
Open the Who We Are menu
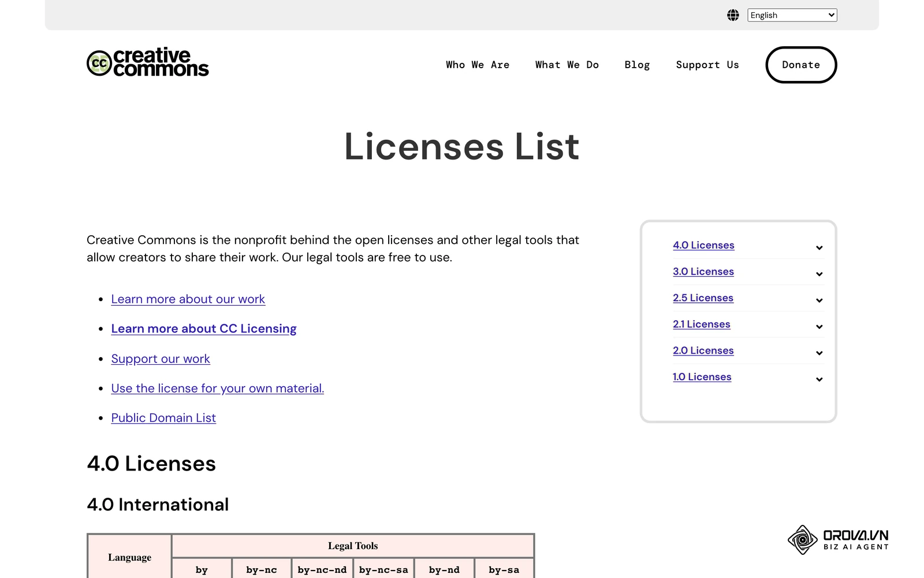[x=478, y=65]
